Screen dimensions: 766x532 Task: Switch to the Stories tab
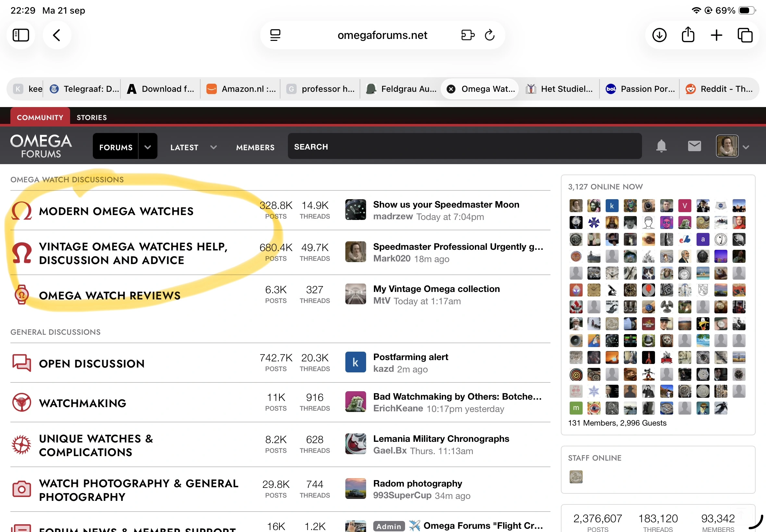92,117
